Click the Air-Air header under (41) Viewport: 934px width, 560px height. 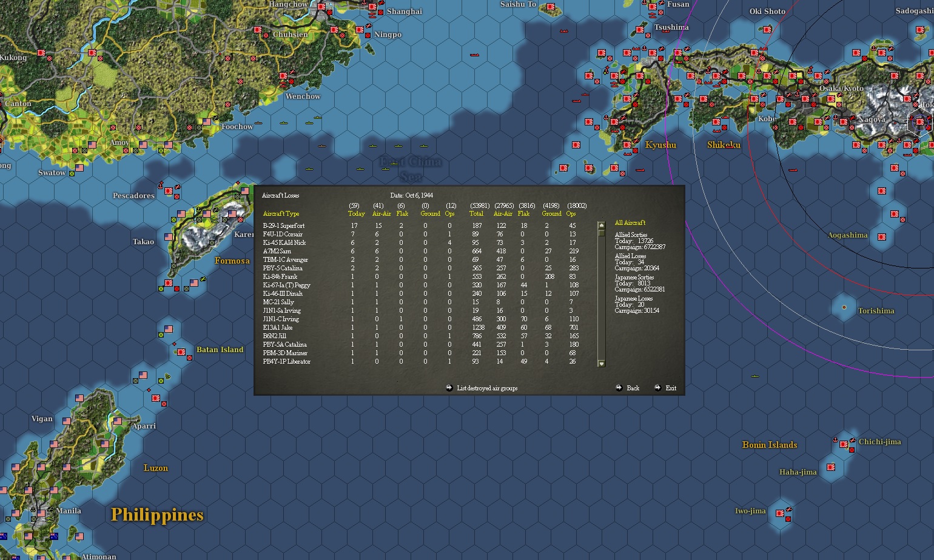click(381, 213)
